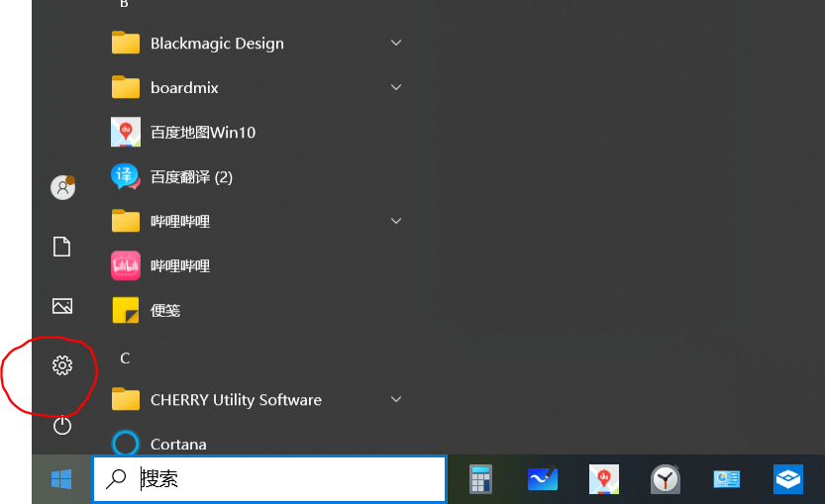The image size is (825, 504).
Task: Click the letter C section header
Action: [x=125, y=358]
